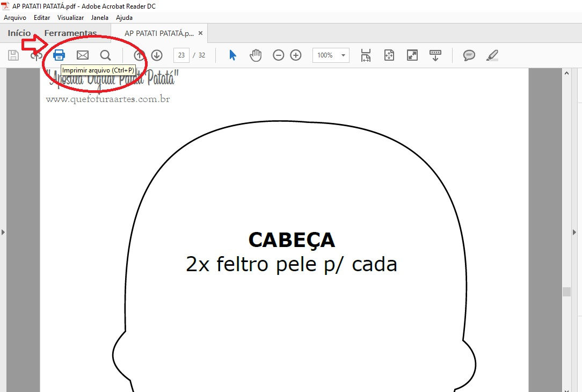582x392 pixels.
Task: Switch to the Ferramentas tab
Action: (x=71, y=33)
